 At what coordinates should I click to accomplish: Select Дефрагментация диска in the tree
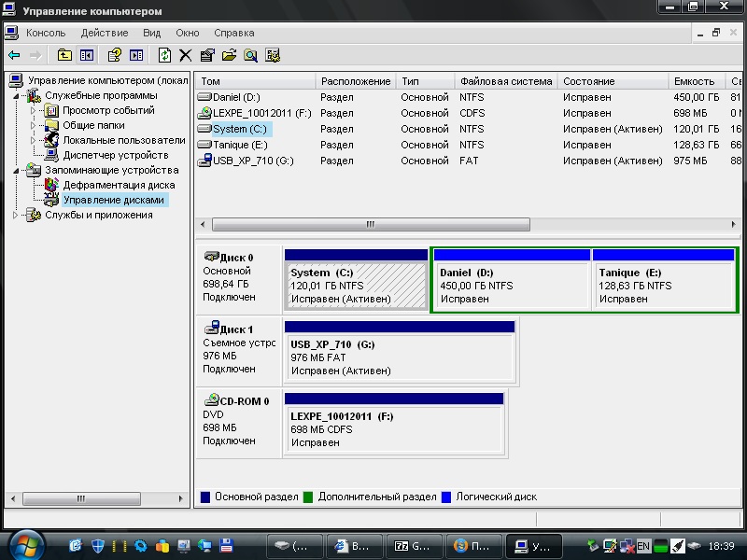119,185
